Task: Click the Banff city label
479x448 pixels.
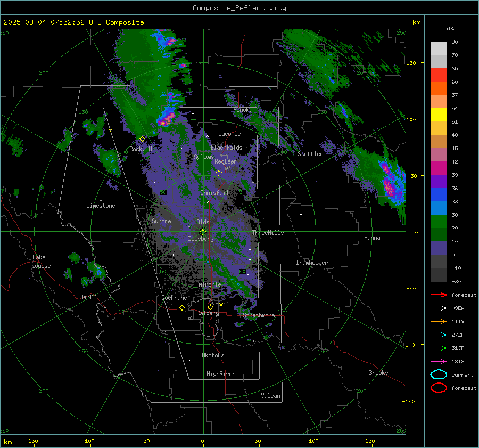Action: point(88,297)
